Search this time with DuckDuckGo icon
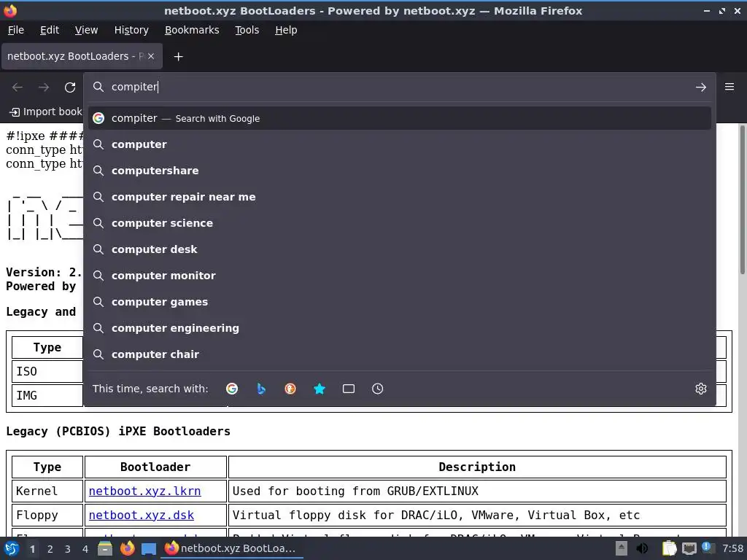Viewport: 747px width, 560px height. point(290,389)
